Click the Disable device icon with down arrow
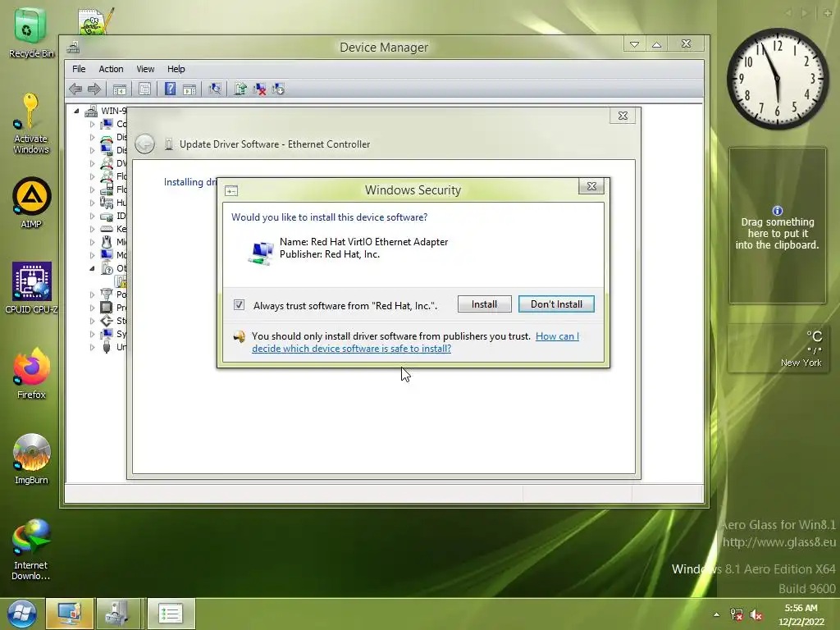Viewport: 840px width, 630px height. [x=278, y=89]
